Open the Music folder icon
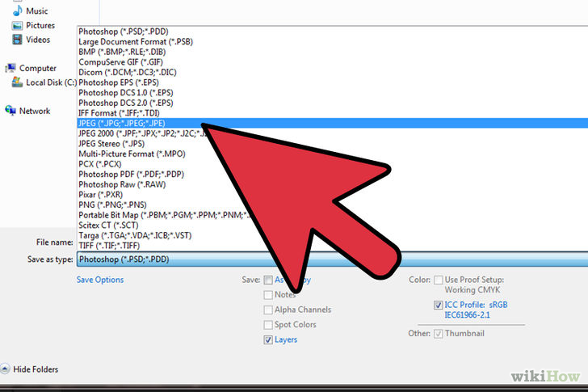 point(17,11)
